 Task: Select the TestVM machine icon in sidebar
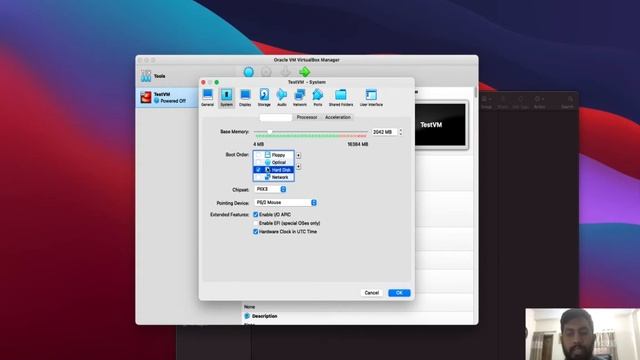coord(146,97)
